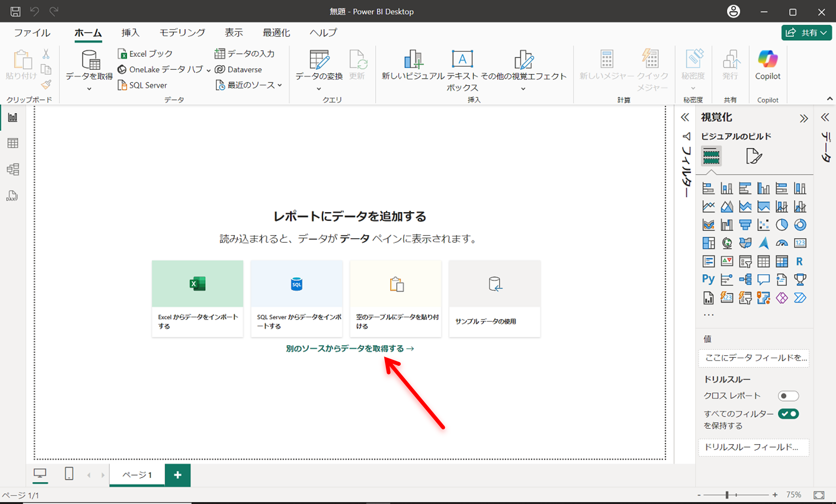The image size is (836, 504).
Task: Show more visuals with ellipsis
Action: tap(708, 315)
